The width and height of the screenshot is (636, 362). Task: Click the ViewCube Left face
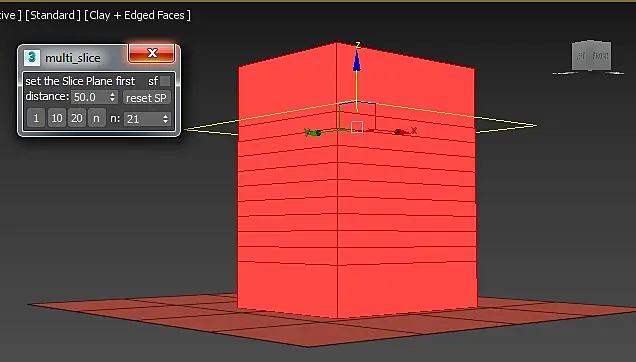(x=581, y=56)
